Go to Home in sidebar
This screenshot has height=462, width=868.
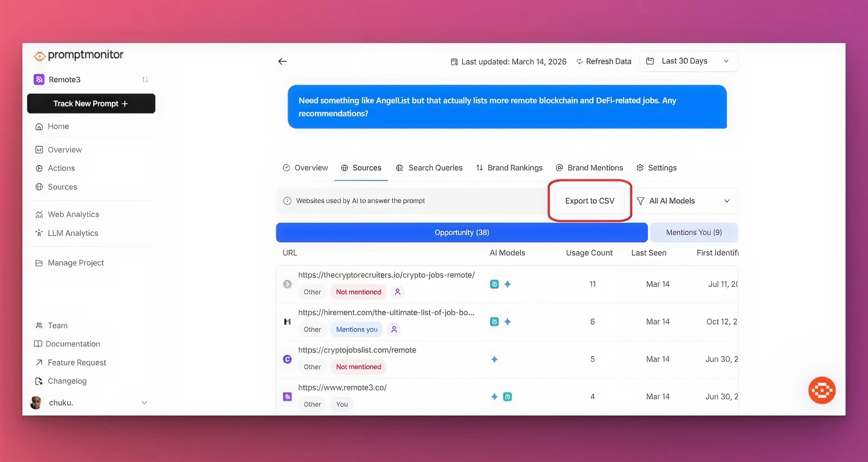tap(52, 127)
